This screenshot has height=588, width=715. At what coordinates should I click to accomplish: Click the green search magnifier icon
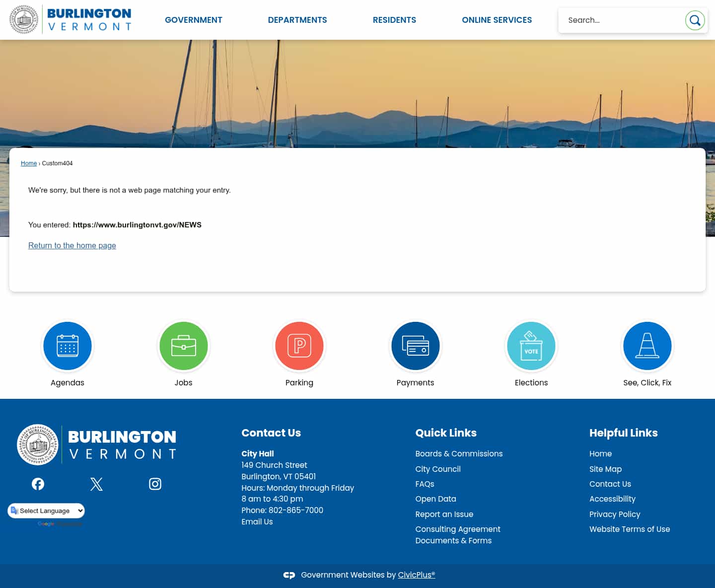tap(695, 20)
